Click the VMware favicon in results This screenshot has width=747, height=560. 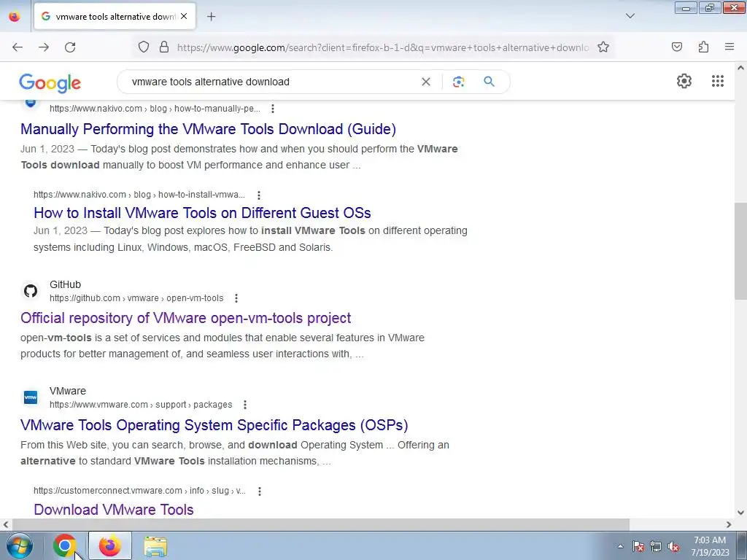(31, 397)
